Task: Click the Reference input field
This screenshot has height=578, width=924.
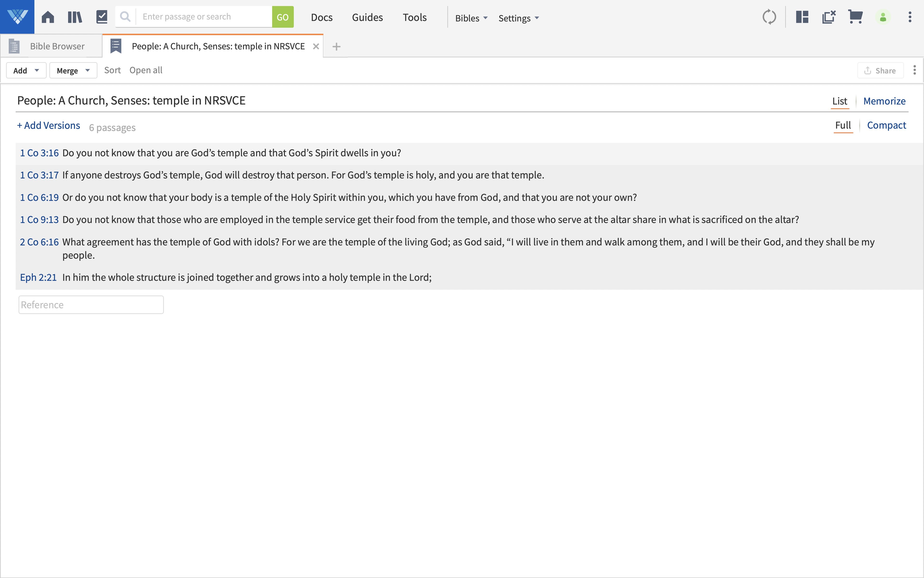Action: [x=91, y=305]
